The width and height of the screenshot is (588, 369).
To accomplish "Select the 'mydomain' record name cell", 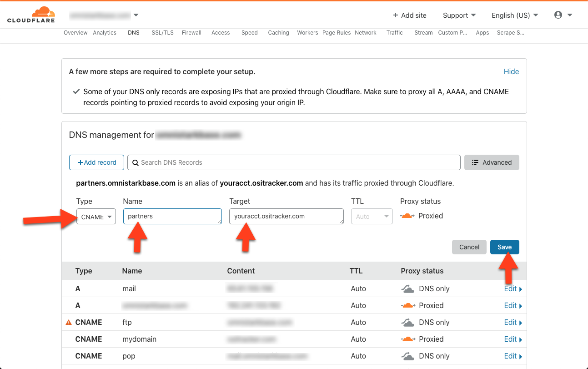I will [x=139, y=339].
